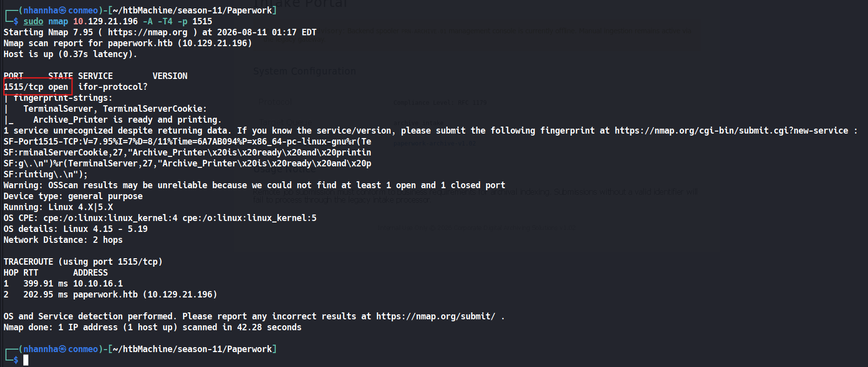The image size is (868, 367).
Task: Click the 'Network Distance: 2 hops' line
Action: (x=63, y=240)
